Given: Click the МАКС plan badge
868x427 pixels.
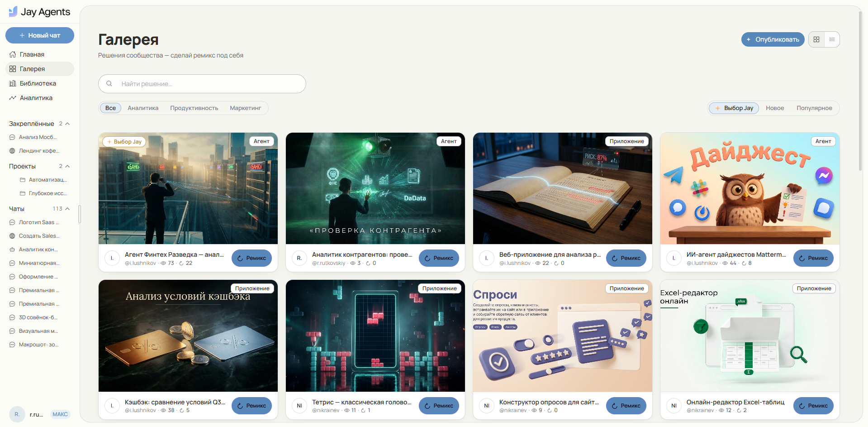Looking at the screenshot, I should [60, 414].
